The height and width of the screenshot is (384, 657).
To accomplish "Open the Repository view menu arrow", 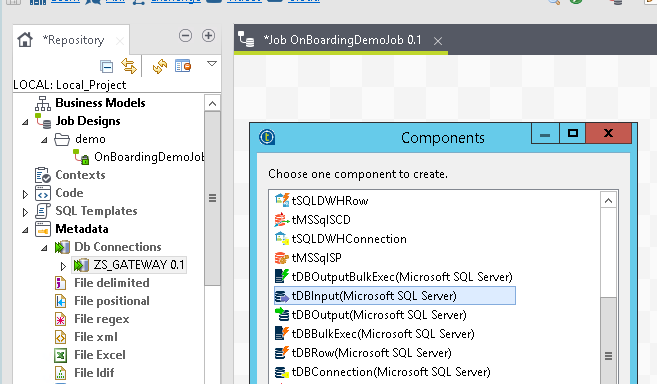I will coord(212,64).
